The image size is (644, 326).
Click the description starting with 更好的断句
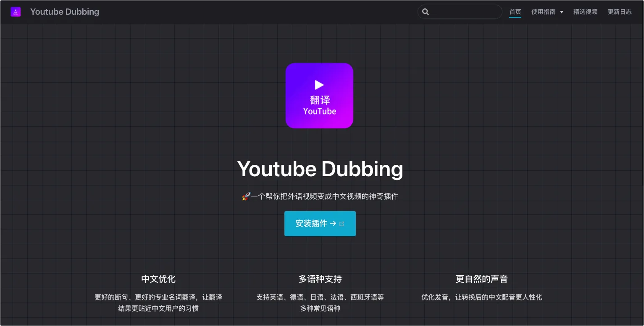point(158,303)
